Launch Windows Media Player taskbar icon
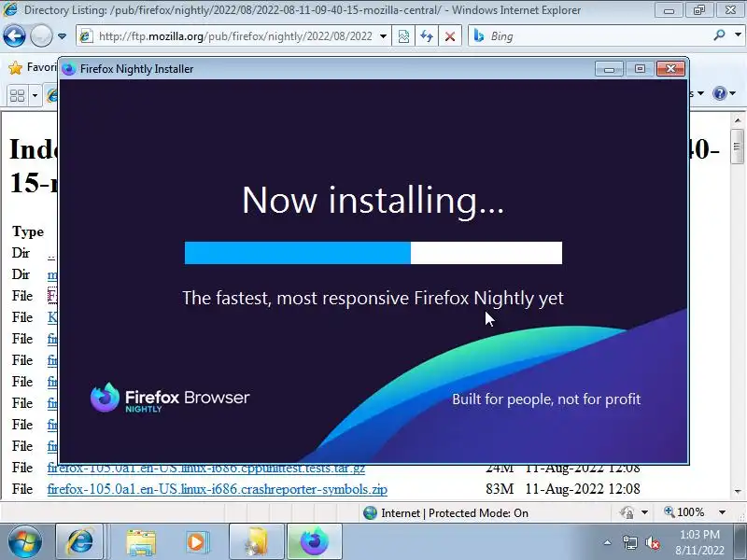This screenshot has height=560, width=747. (197, 542)
